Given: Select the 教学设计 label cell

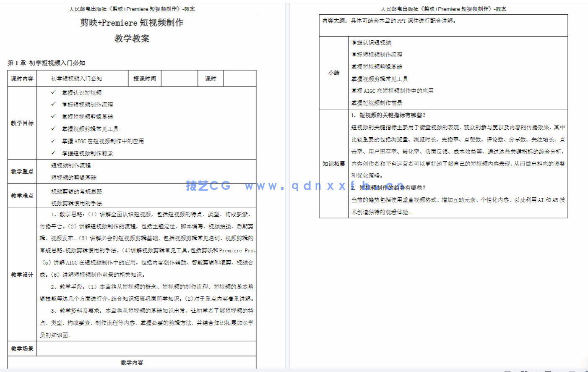Looking at the screenshot, I should pyautogui.click(x=22, y=275).
